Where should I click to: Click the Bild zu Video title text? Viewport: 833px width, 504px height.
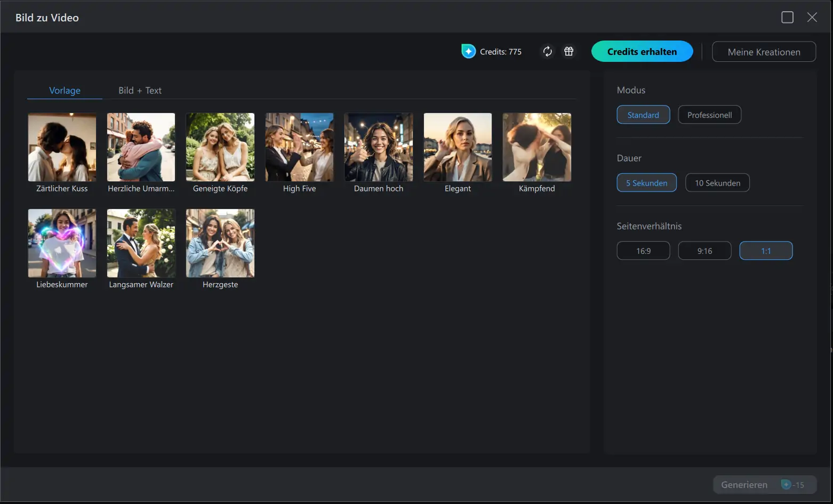click(47, 18)
